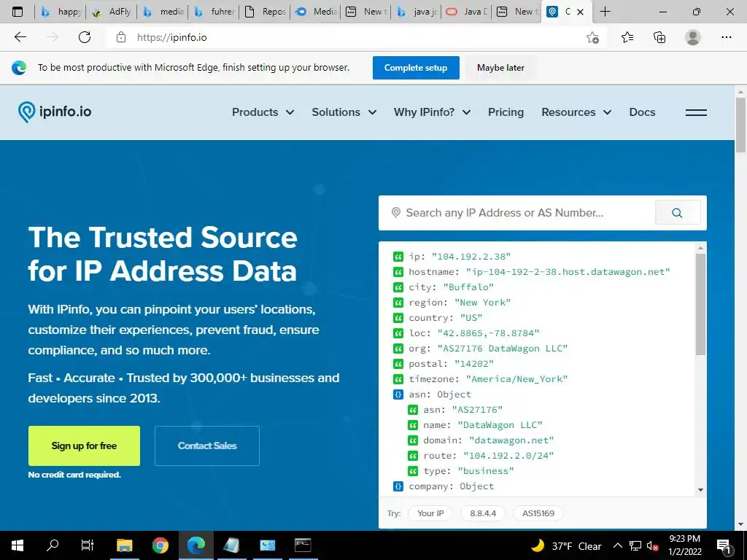The width and height of the screenshot is (747, 560).
Task: Open the Windows Start menu
Action: click(18, 545)
